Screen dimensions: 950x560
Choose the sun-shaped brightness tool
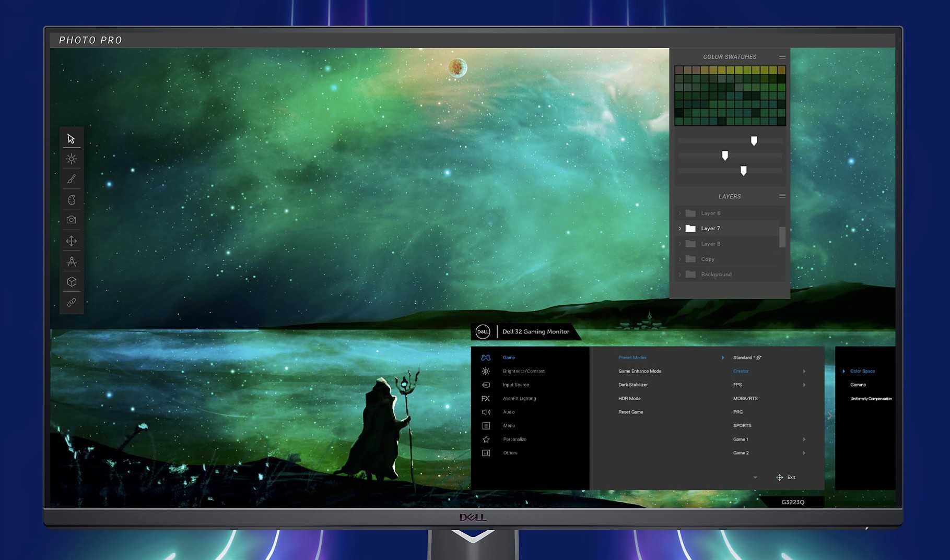tap(72, 159)
